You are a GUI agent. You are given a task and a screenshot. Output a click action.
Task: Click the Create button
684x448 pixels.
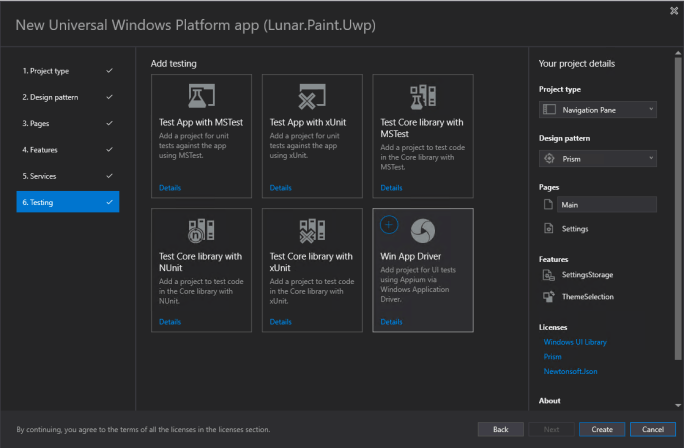pos(602,429)
